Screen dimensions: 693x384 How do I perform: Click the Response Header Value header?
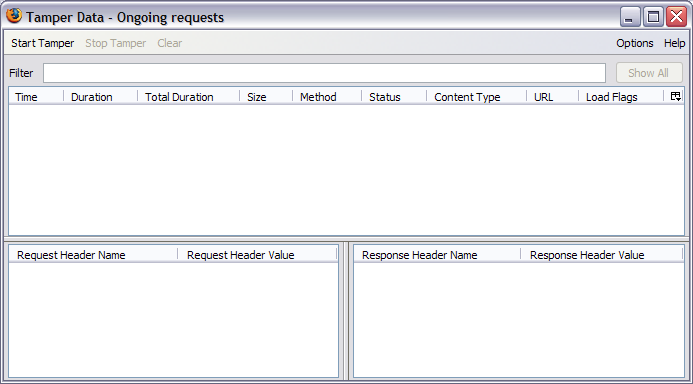click(x=602, y=255)
